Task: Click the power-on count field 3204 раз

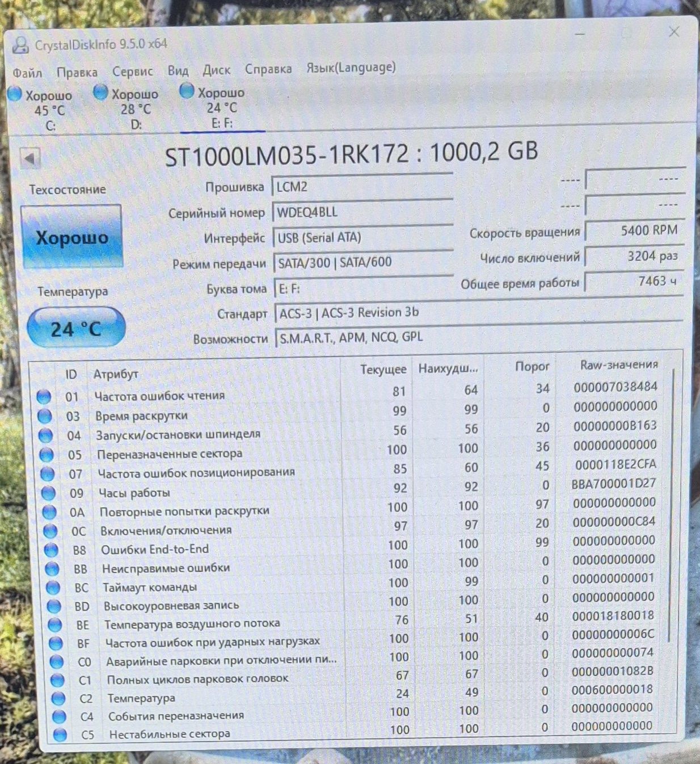Action: click(x=634, y=256)
